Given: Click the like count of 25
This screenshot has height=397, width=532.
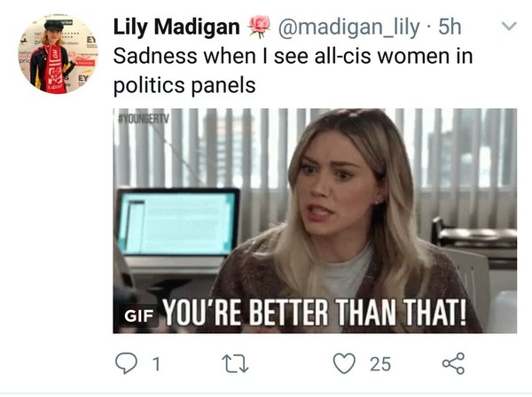Looking at the screenshot, I should [380, 362].
